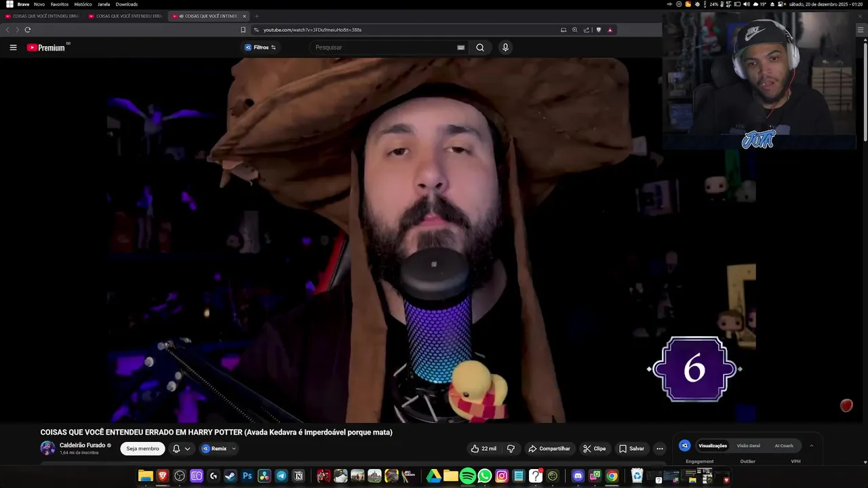Create a clip with Clipe button

tap(595, 449)
